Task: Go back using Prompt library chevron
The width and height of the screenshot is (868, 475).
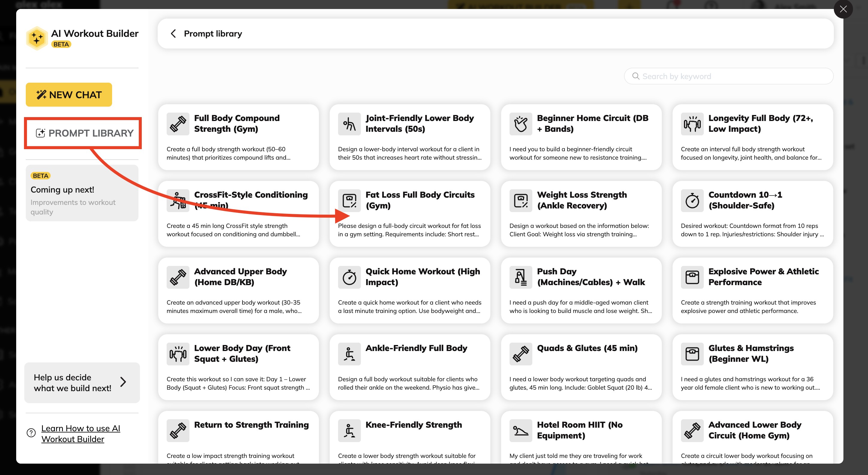Action: tap(173, 34)
